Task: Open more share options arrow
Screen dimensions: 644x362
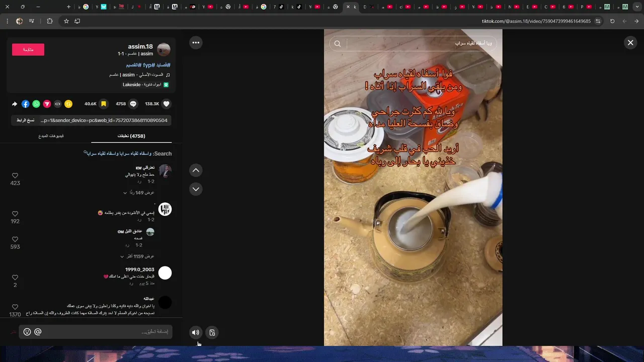Action: pos(15,104)
